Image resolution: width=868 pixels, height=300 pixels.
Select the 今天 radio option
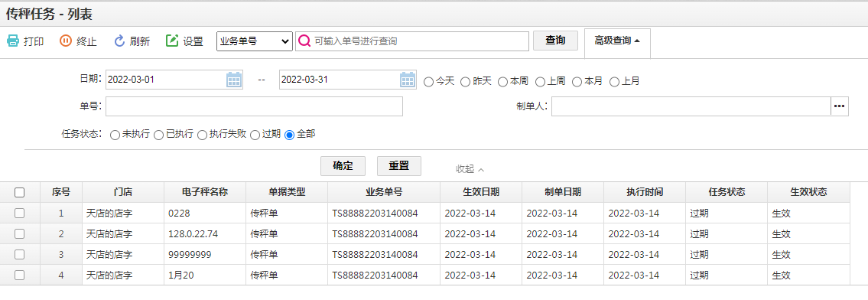point(428,82)
